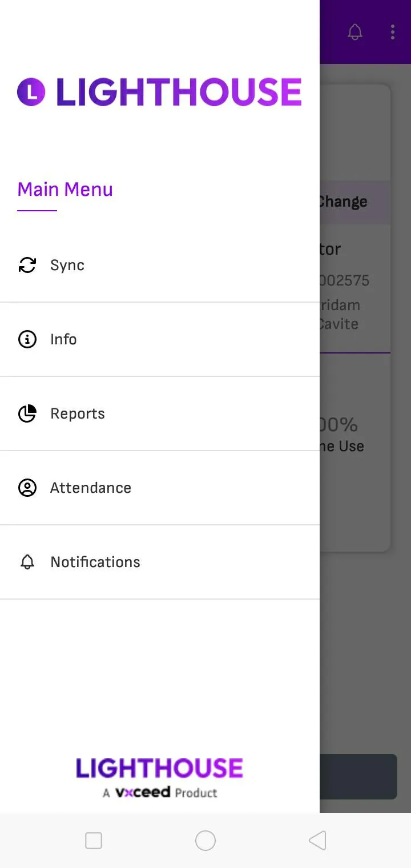Tap the LIGHTHOUSE header wordmark
This screenshot has width=411, height=868.
tap(179, 92)
